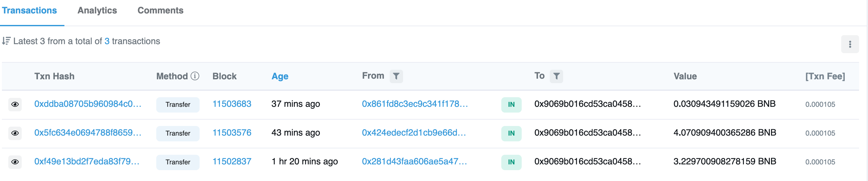The image size is (868, 181).
Task: Open the From column filter
Action: click(396, 76)
